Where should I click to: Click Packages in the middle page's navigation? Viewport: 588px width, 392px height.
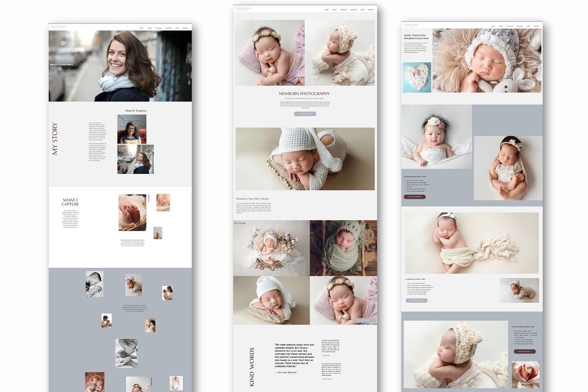tap(354, 9)
